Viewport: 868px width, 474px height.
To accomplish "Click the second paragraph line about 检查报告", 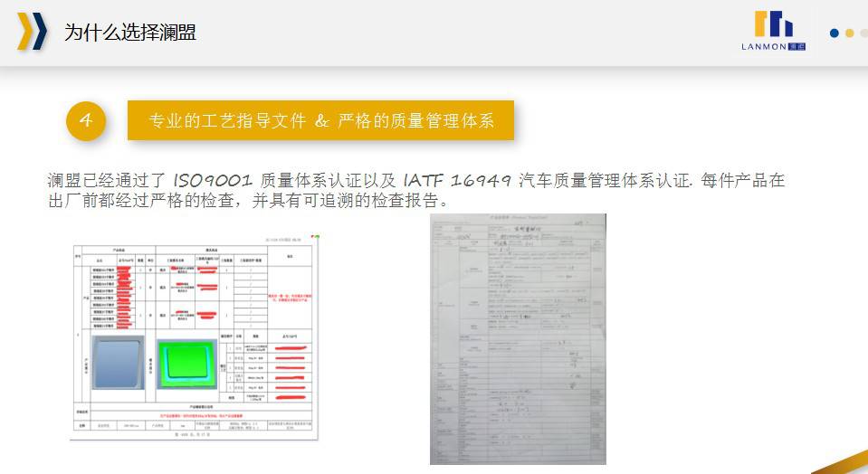I will click(x=249, y=200).
